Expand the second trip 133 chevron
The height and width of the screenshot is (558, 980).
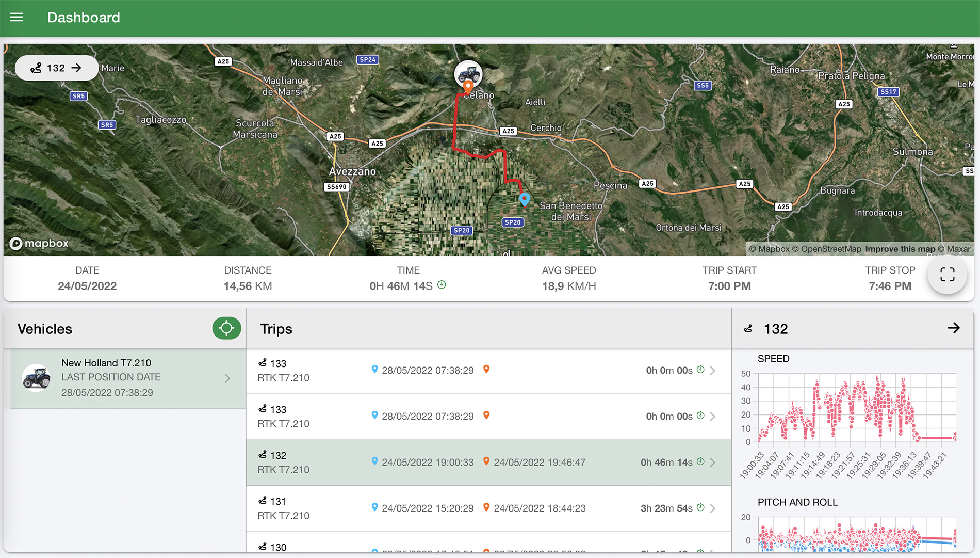pos(712,417)
